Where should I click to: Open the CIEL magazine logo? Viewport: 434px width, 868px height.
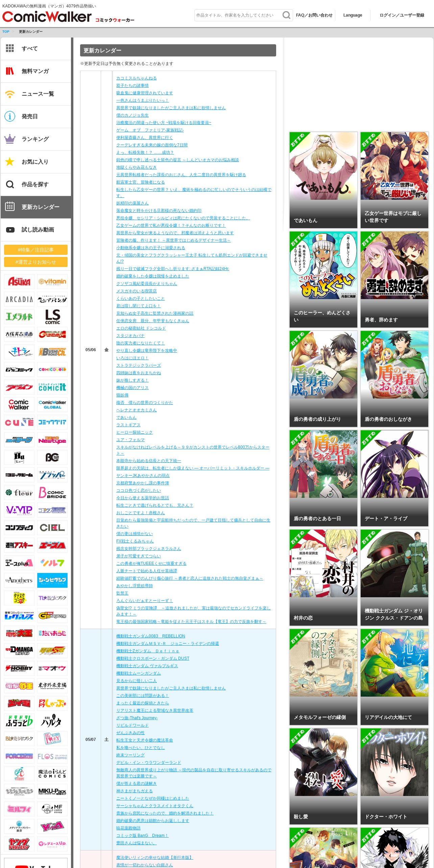coord(52,528)
